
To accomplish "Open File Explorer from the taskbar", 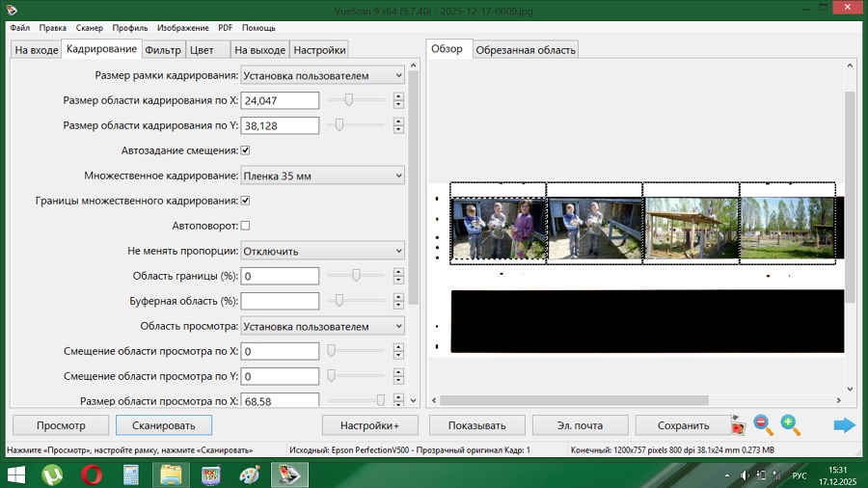I will click(x=171, y=474).
